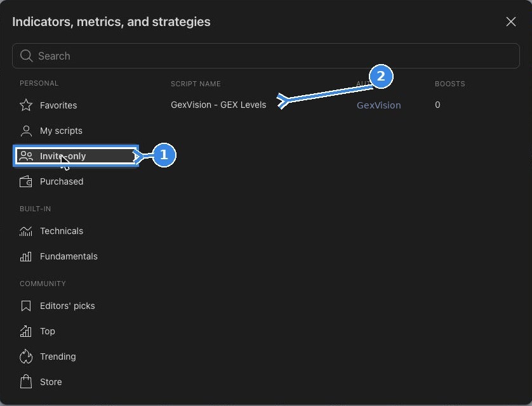
Task: Click the COMMUNITY section label
Action: (x=43, y=284)
